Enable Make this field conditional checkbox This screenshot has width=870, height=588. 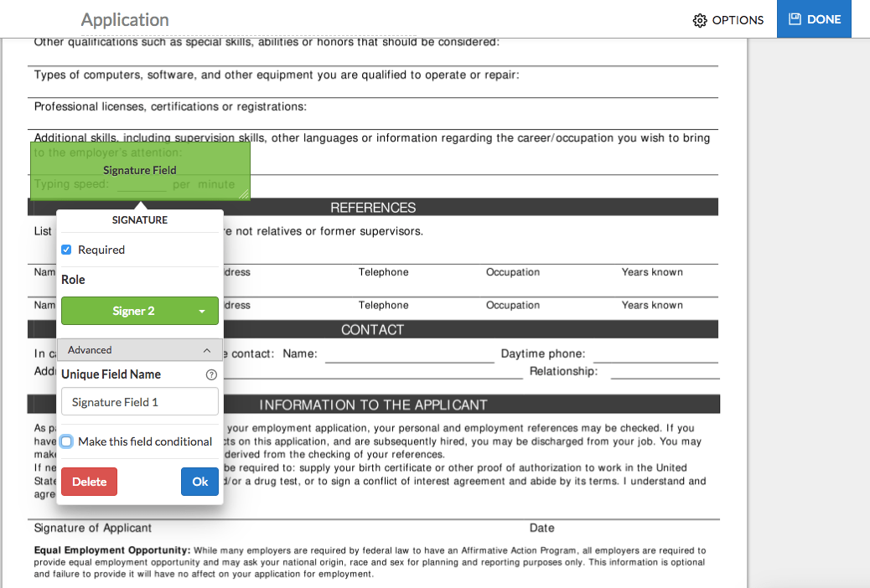click(66, 441)
